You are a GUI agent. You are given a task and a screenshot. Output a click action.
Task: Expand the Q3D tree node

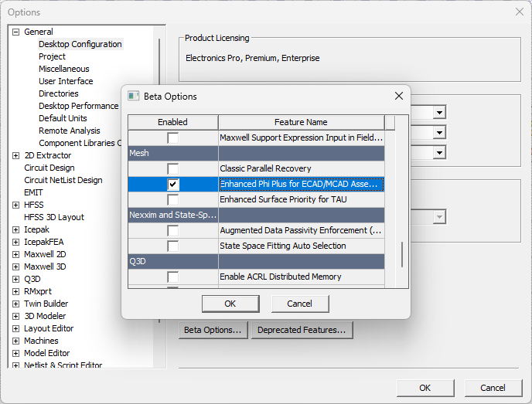15,280
